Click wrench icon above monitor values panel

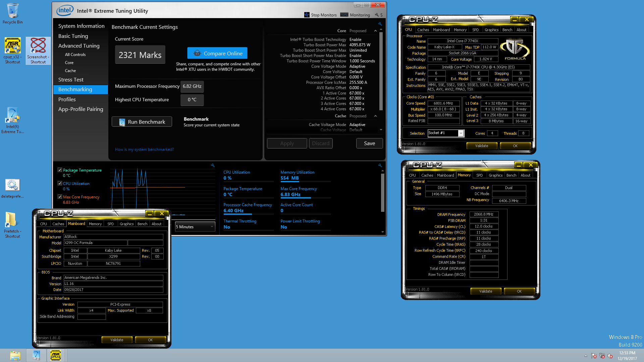pyautogui.click(x=380, y=165)
